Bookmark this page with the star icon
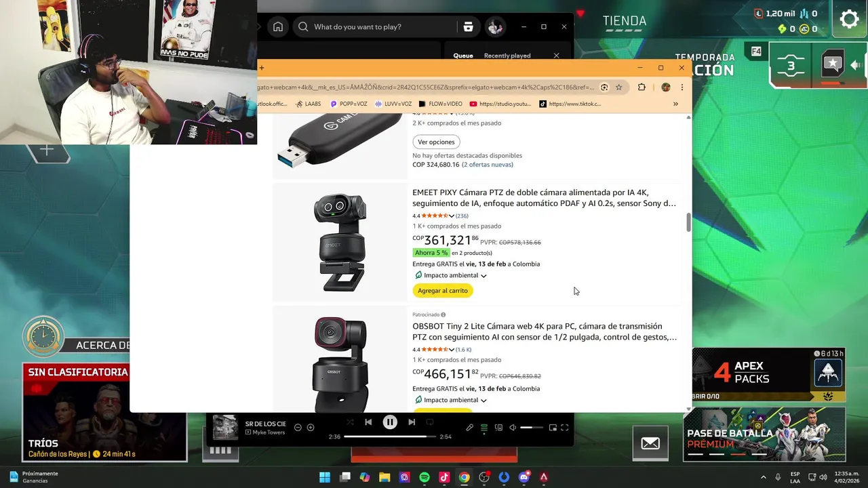This screenshot has width=868, height=488. pos(618,87)
